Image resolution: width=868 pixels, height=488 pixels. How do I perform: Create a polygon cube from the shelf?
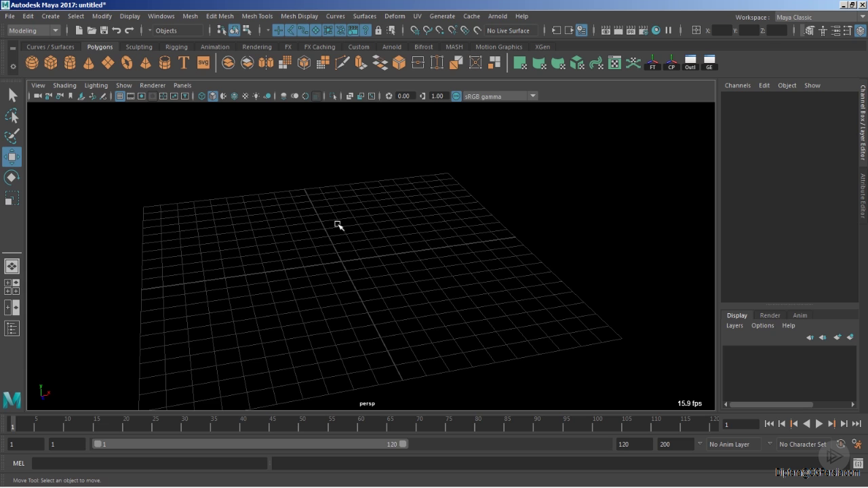[x=51, y=63]
